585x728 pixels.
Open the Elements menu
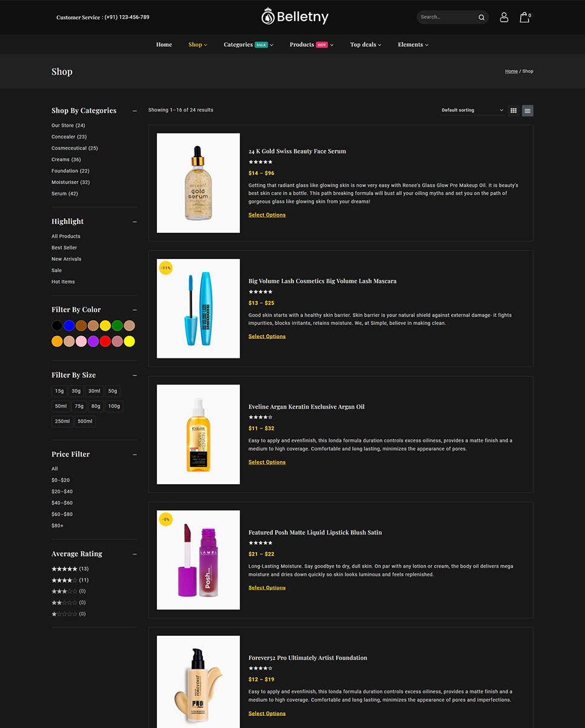click(413, 44)
